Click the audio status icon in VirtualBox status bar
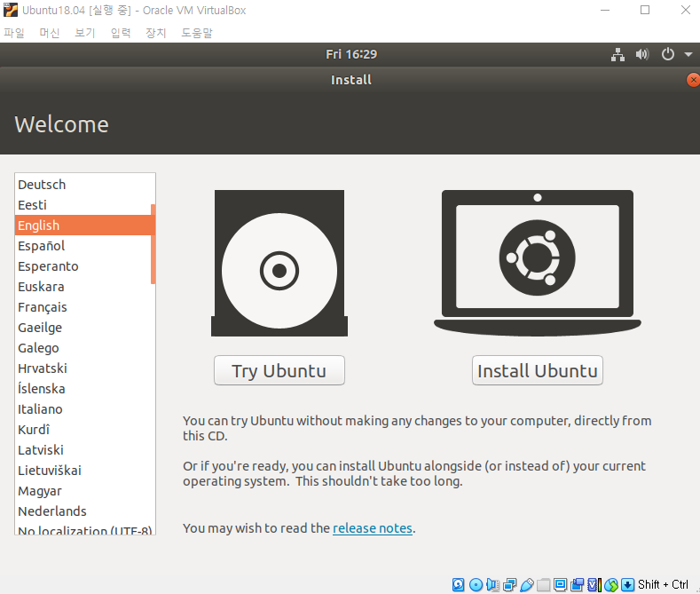The height and width of the screenshot is (594, 700). pos(492,584)
